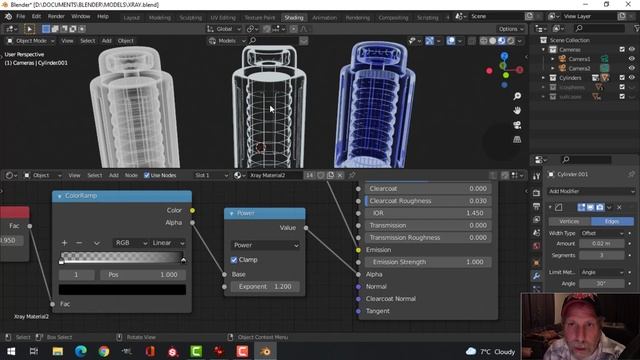
Task: Add color stop with plus in ColorRamp
Action: [x=64, y=243]
